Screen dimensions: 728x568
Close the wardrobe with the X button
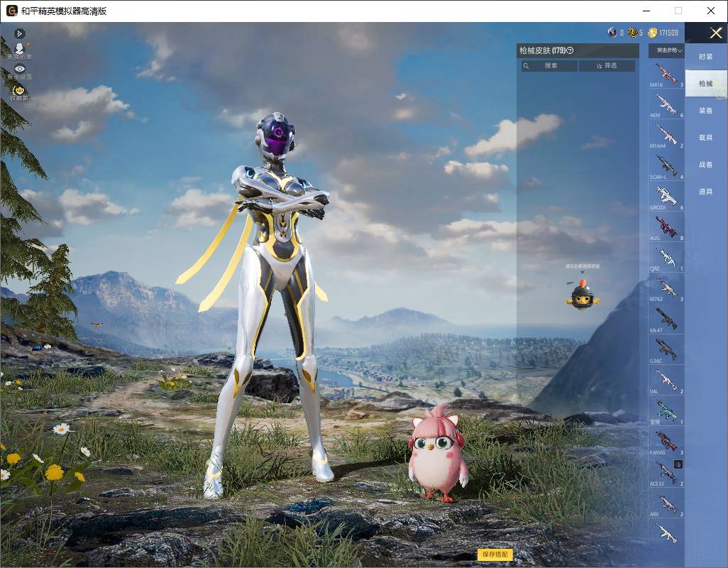(715, 33)
